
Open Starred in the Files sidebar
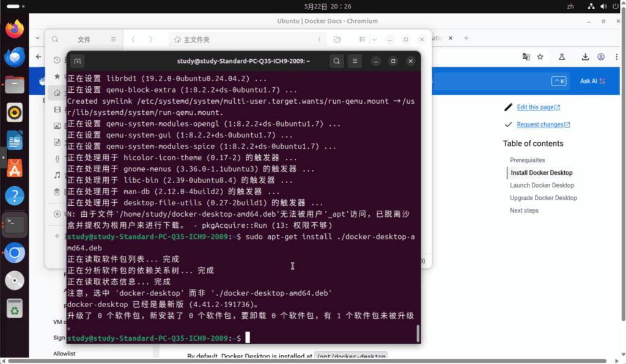(57, 76)
